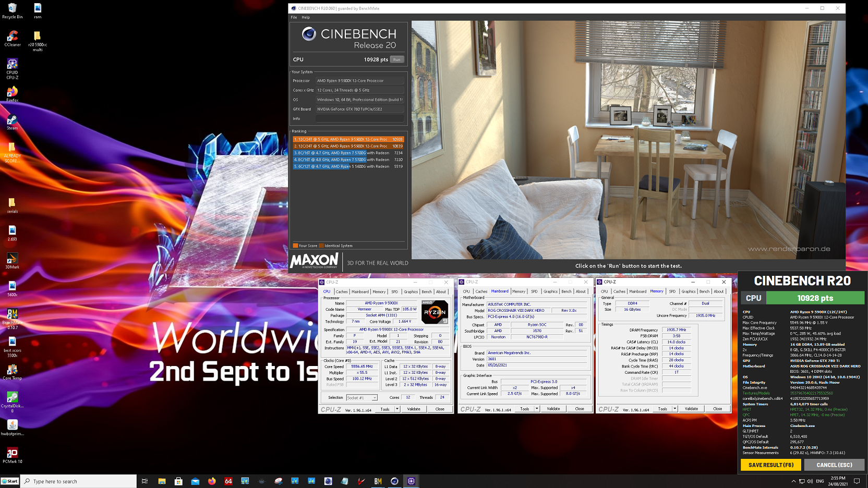Image resolution: width=868 pixels, height=488 pixels.
Task: Open the PCMark 10 desktop shortcut
Action: pos(13,456)
